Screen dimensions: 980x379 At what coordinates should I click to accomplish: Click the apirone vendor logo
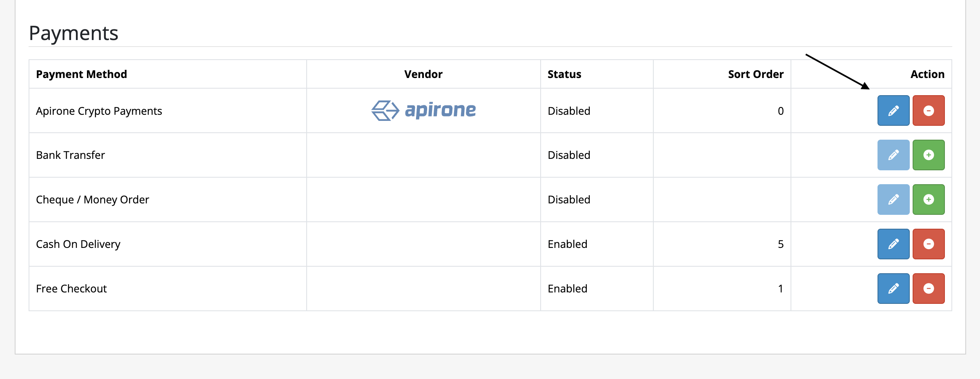pos(423,111)
